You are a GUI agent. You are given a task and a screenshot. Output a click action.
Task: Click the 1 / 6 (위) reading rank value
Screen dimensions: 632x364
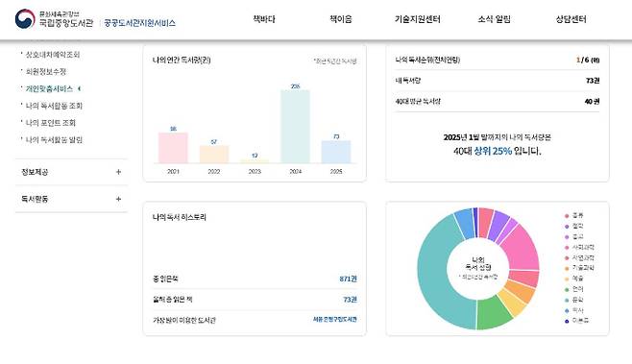click(x=588, y=60)
